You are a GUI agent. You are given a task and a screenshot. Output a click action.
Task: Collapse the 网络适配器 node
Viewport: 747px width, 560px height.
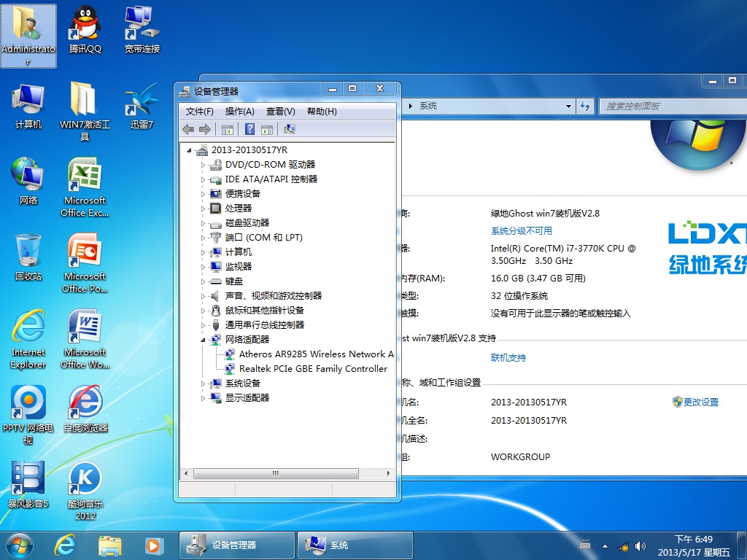point(203,340)
